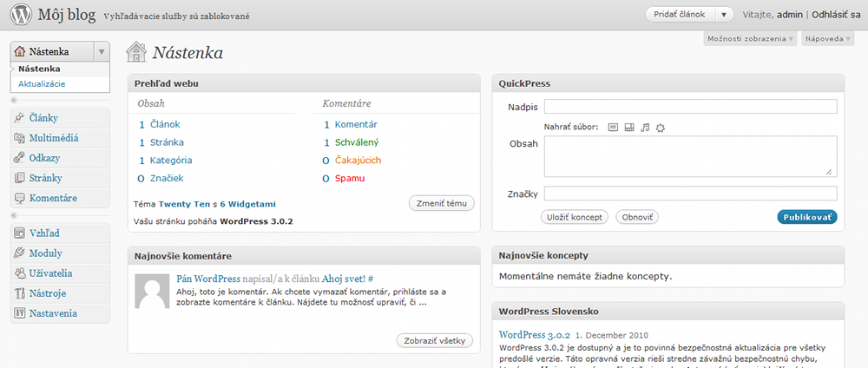Collapse the second sidebar menu separator arrow

pos(15,214)
